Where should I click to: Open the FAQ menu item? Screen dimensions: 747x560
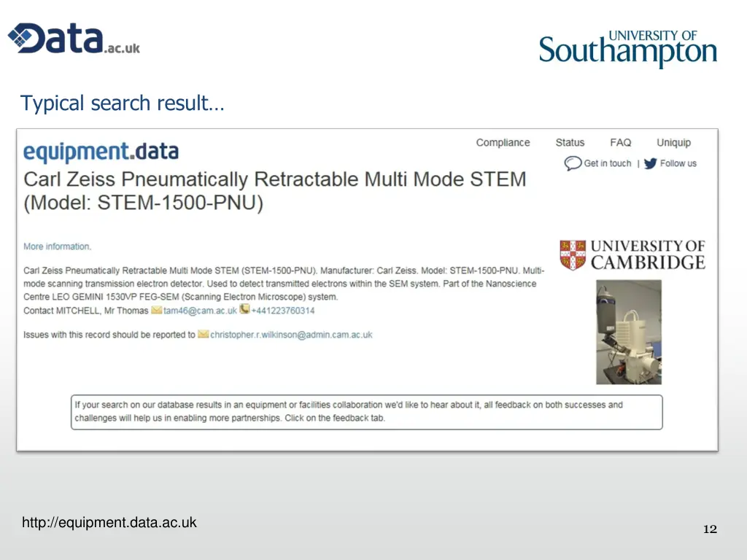(620, 142)
